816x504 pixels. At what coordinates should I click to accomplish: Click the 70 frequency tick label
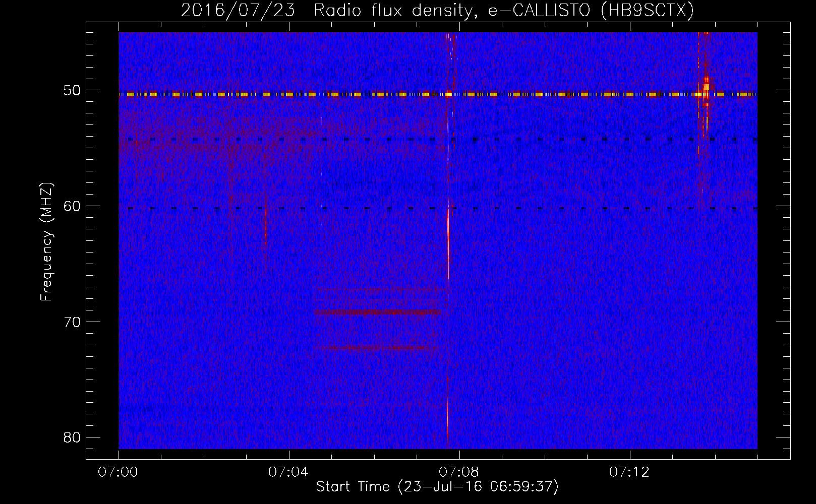(73, 322)
